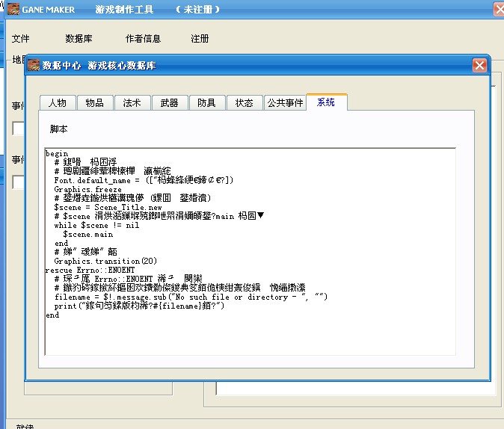This screenshot has height=429, width=504.
Task: Click the '$scene.main' script line
Action: (87, 234)
